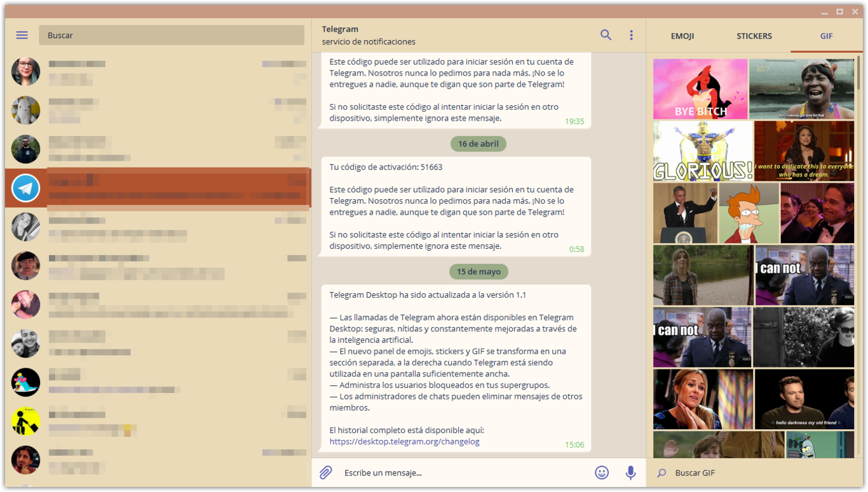Open the three-dot options menu
Screen dimensions: 868x492
point(631,35)
